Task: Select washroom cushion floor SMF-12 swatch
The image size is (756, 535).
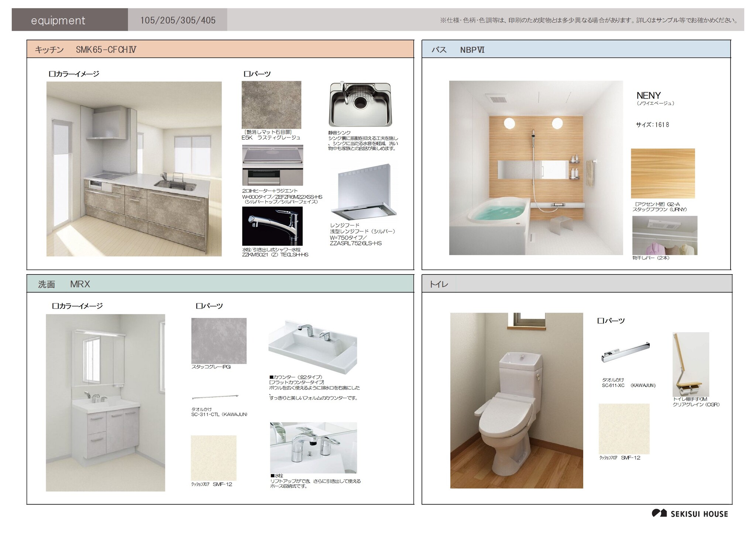Action: point(213,458)
